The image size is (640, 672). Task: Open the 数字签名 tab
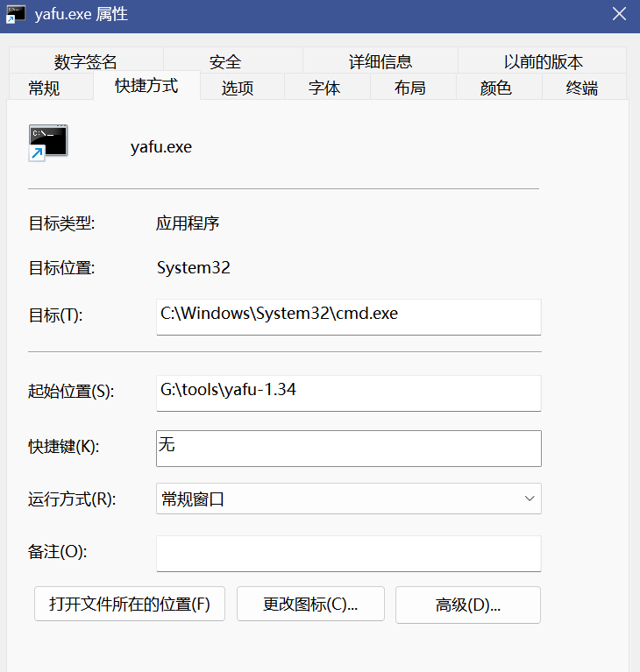click(85, 61)
